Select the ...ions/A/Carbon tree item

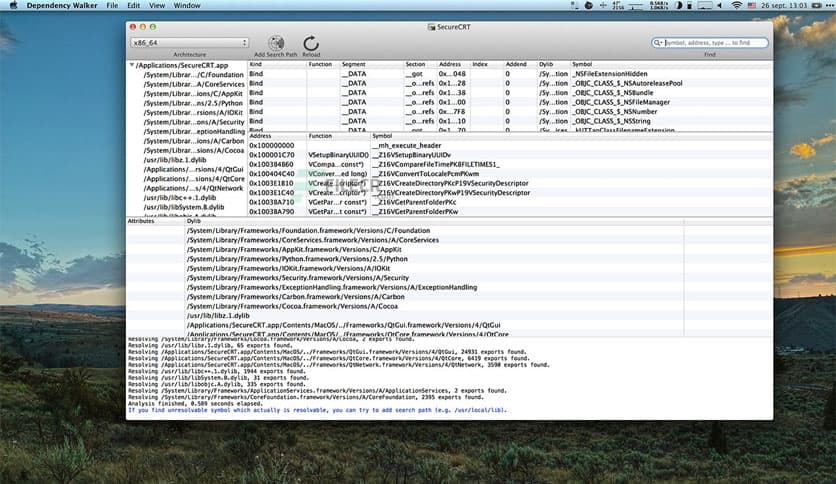(194, 141)
